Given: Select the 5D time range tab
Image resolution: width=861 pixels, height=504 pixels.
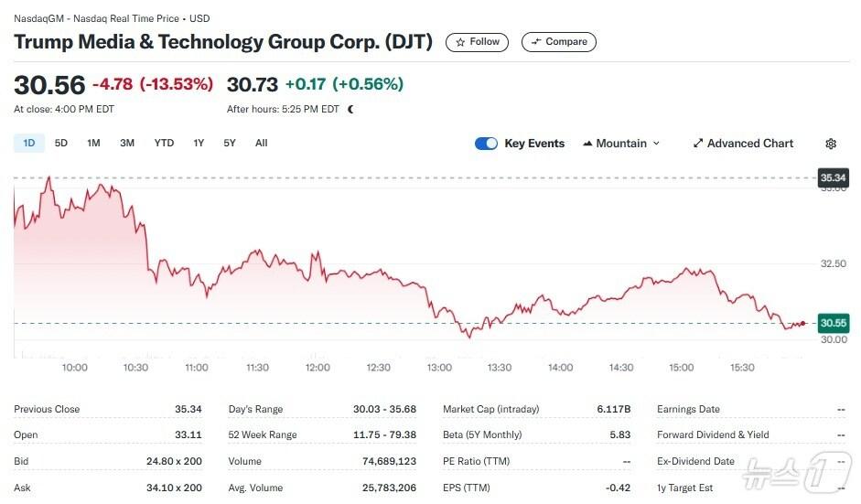Looking at the screenshot, I should [61, 143].
